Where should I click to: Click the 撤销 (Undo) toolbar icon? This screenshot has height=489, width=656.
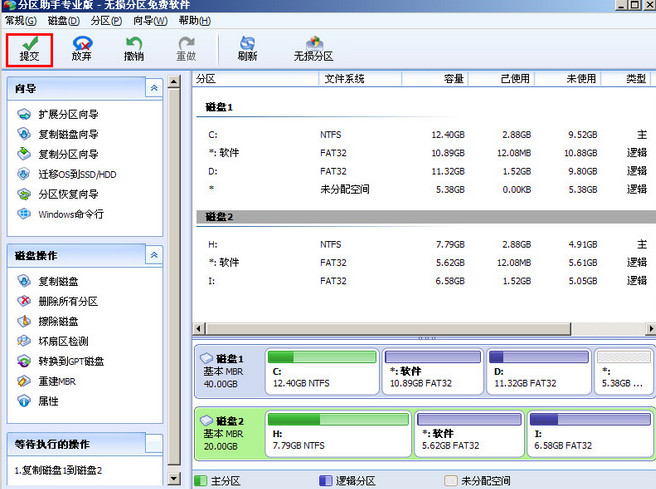coord(134,50)
